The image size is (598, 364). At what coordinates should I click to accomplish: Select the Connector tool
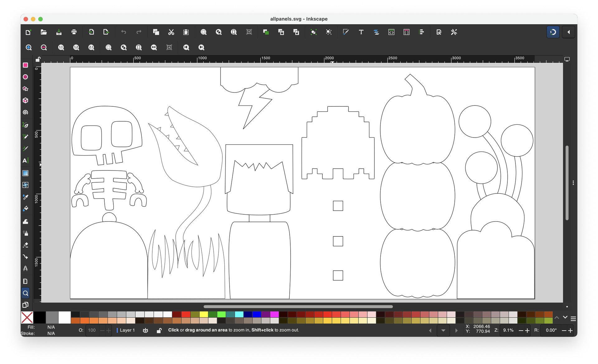(26, 257)
